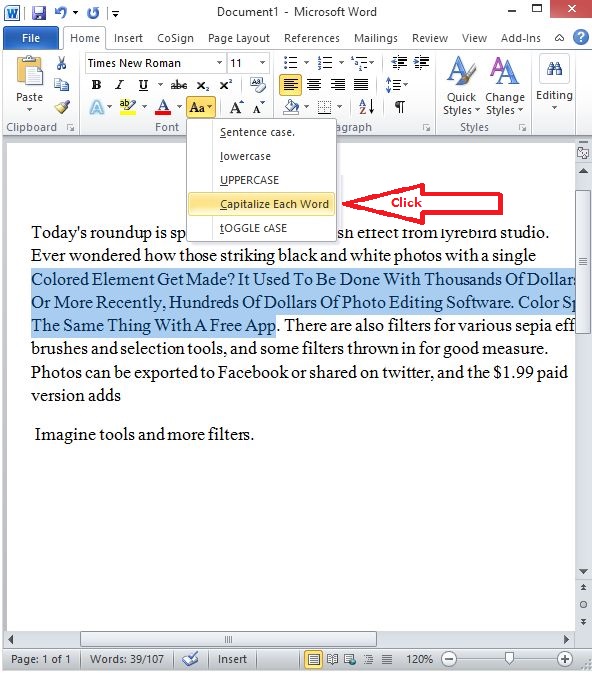Apply the red font color button

(x=163, y=107)
